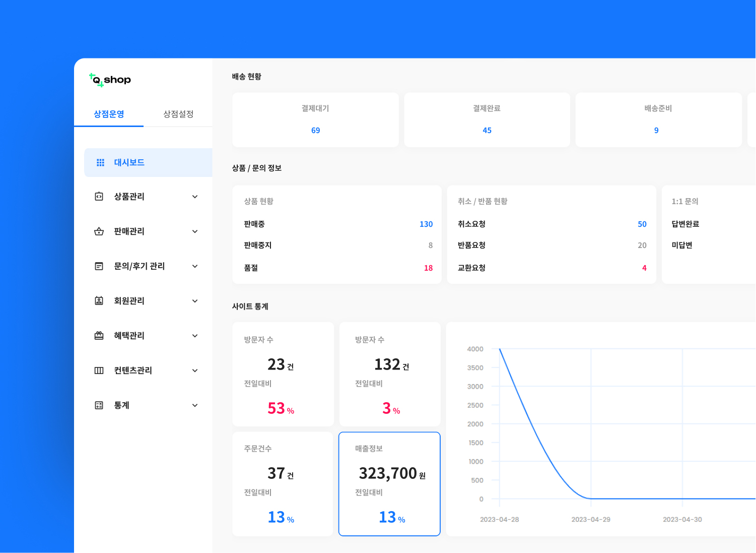This screenshot has width=756, height=553.
Task: Open the 결제대기 card showing 69
Action: coord(315,120)
